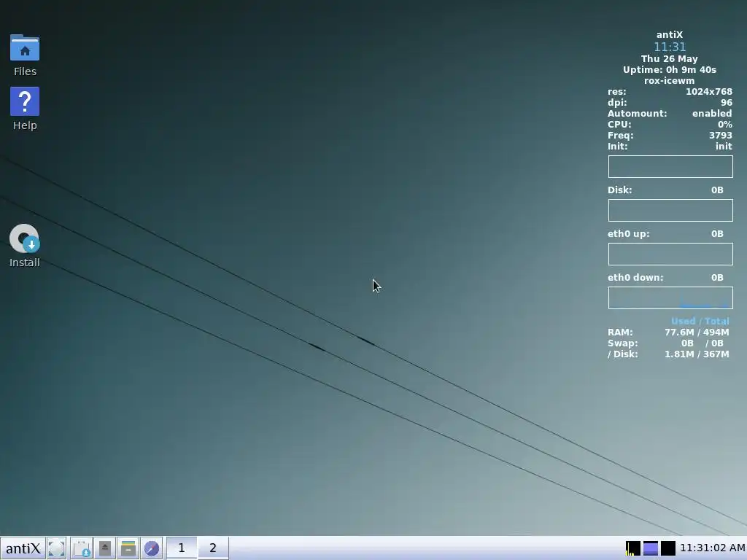The width and height of the screenshot is (747, 560).
Task: Click the 'Thu 26 May' date text
Action: coord(670,58)
